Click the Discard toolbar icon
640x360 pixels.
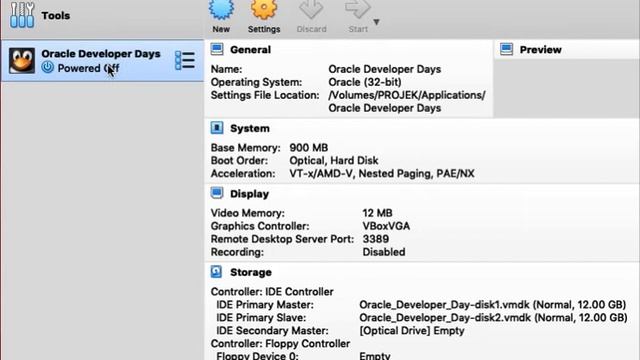click(x=311, y=9)
